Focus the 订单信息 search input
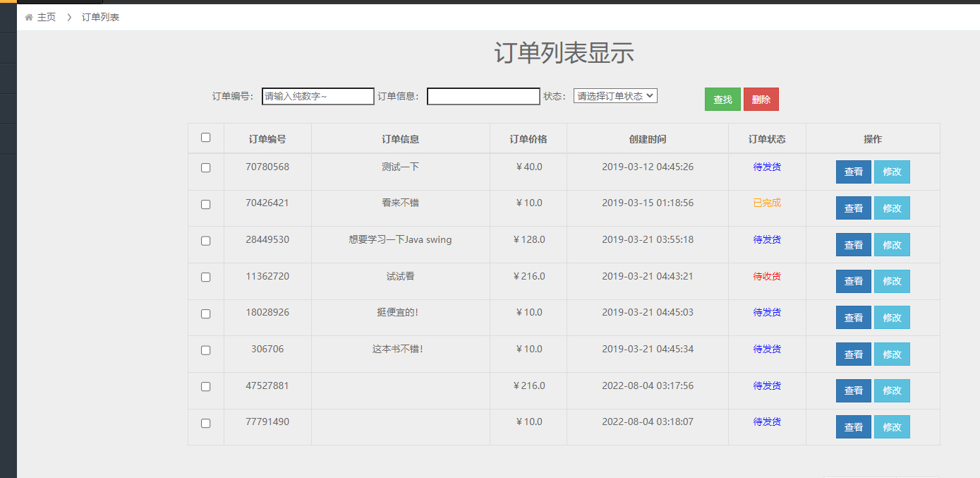Viewport: 980px width, 478px height. coord(483,96)
